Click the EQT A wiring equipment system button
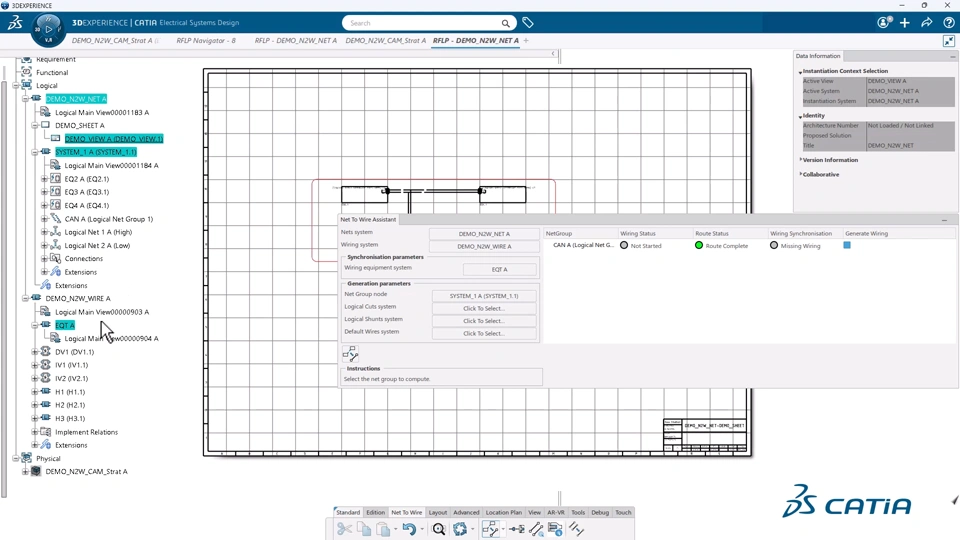This screenshot has width=960, height=540. click(x=500, y=269)
